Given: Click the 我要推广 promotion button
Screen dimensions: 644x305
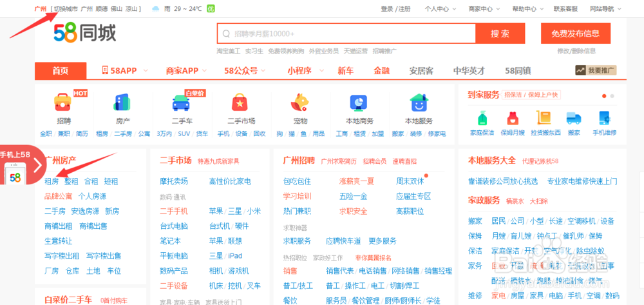Looking at the screenshot, I should 596,70.
